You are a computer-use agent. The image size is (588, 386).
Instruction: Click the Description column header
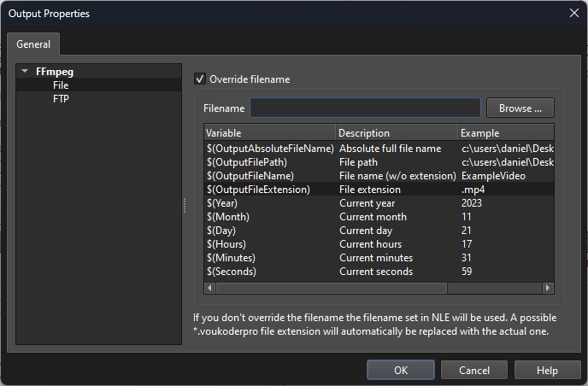(395, 133)
